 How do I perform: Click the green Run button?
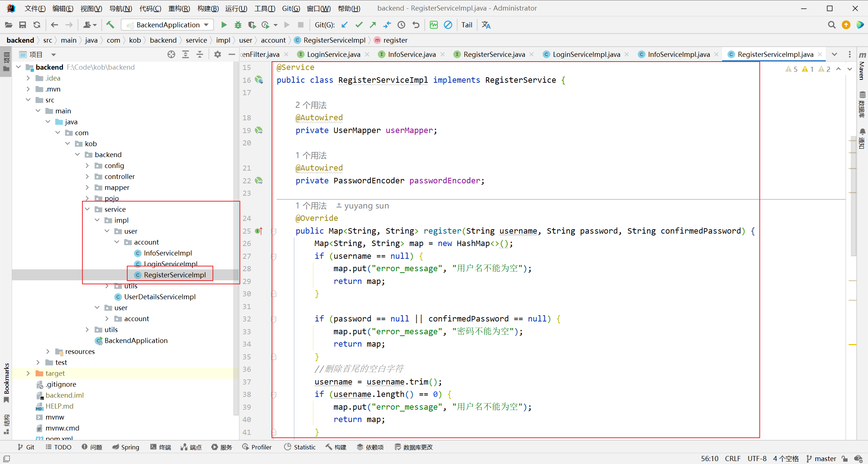pos(224,25)
